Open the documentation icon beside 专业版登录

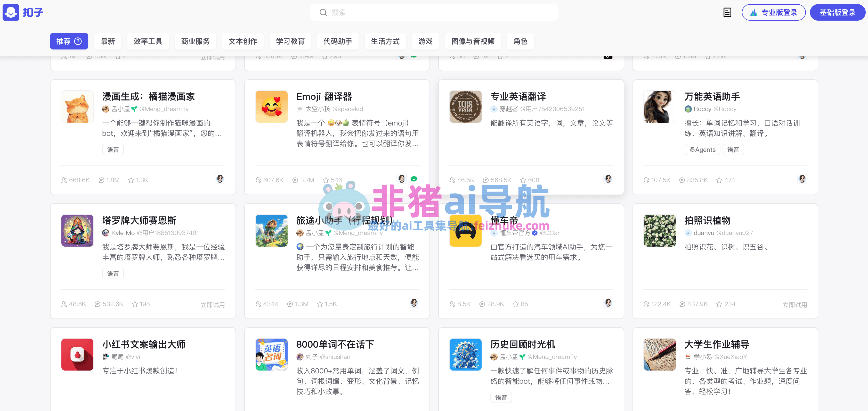tap(727, 12)
